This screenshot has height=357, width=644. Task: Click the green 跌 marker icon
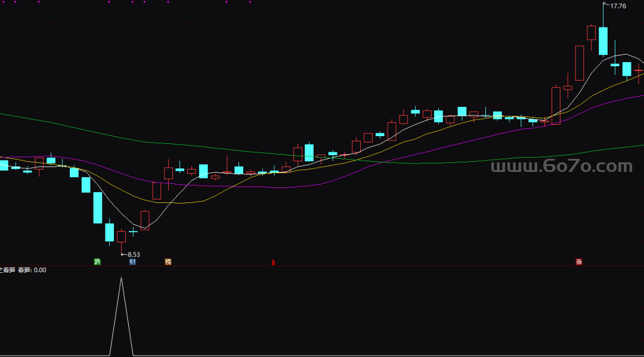[97, 261]
